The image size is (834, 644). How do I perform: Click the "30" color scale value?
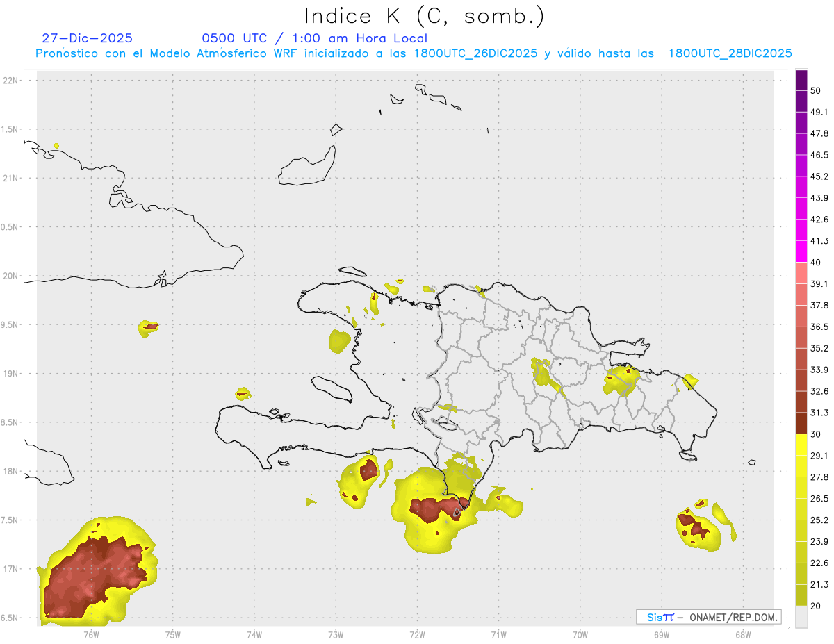click(816, 434)
